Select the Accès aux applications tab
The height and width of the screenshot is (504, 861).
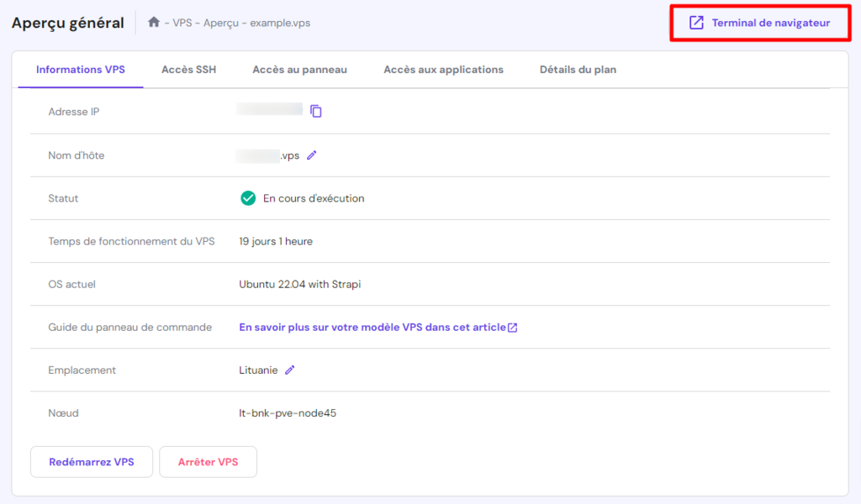(443, 70)
